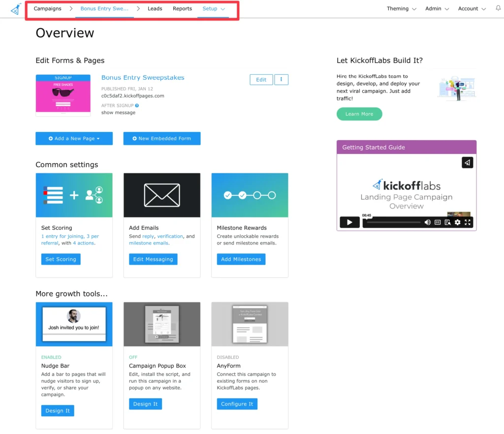
Task: Click the Add Milestones button
Action: pos(241,259)
